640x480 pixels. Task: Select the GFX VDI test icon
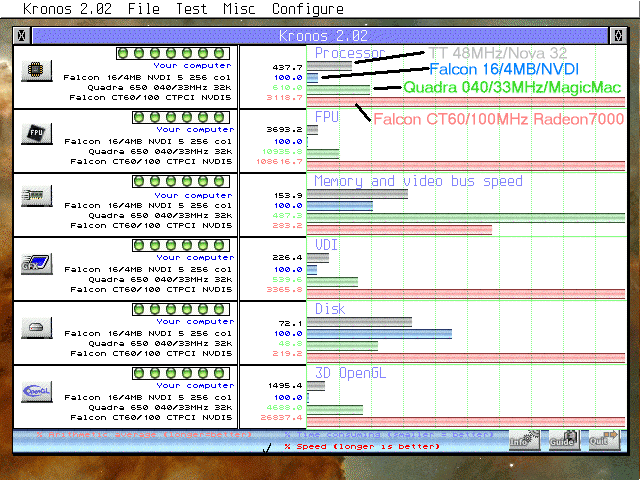[37, 264]
